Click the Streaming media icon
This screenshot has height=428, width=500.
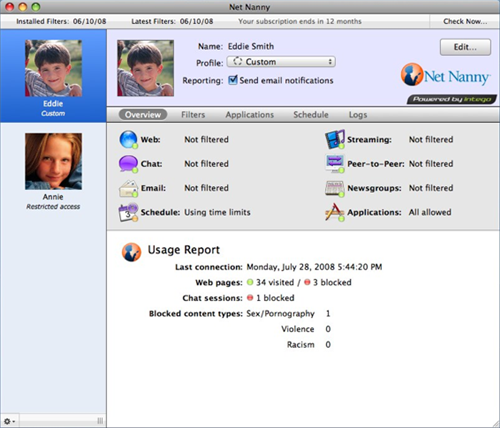pos(335,139)
